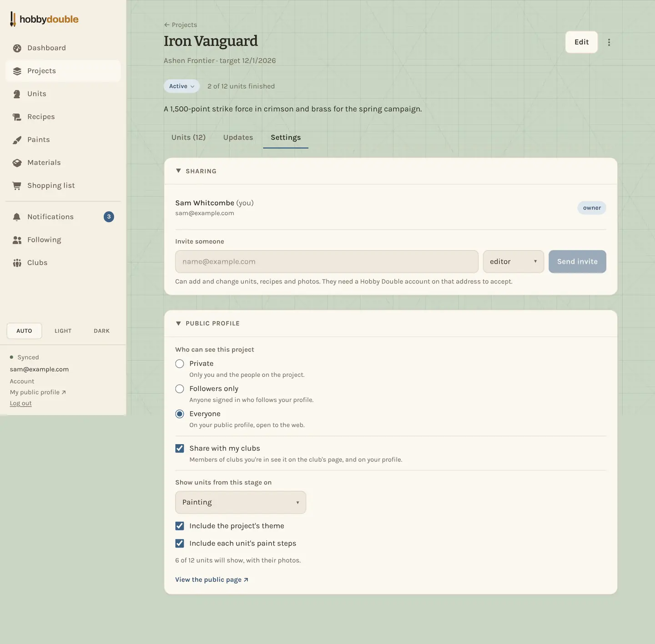Click the Paints brush icon
This screenshot has width=655, height=644.
[17, 140]
